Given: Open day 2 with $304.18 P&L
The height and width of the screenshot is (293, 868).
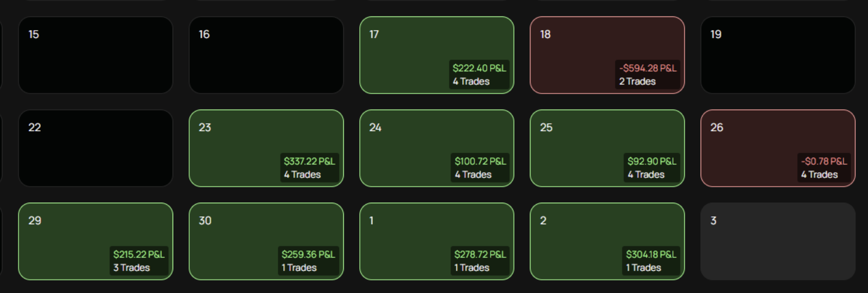Looking at the screenshot, I should [x=607, y=242].
